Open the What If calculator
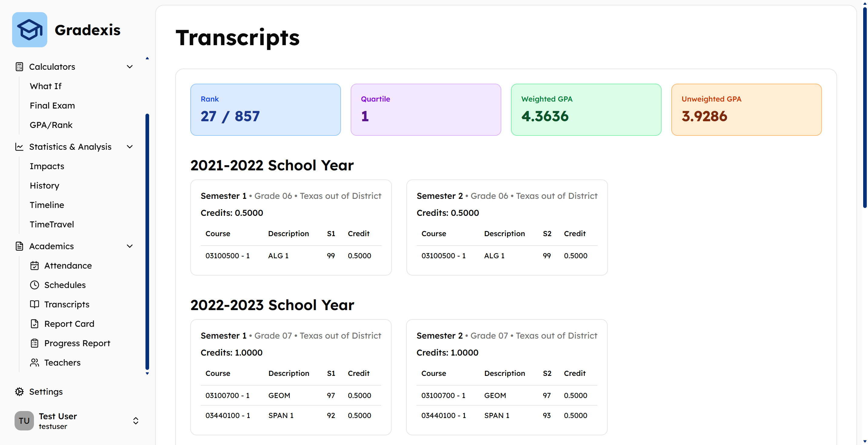868x445 pixels. point(45,86)
